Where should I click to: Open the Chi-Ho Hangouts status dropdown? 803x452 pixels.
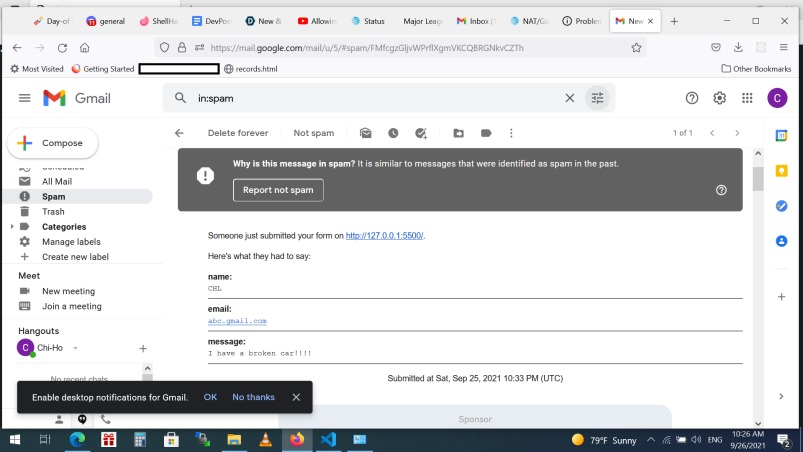75,348
